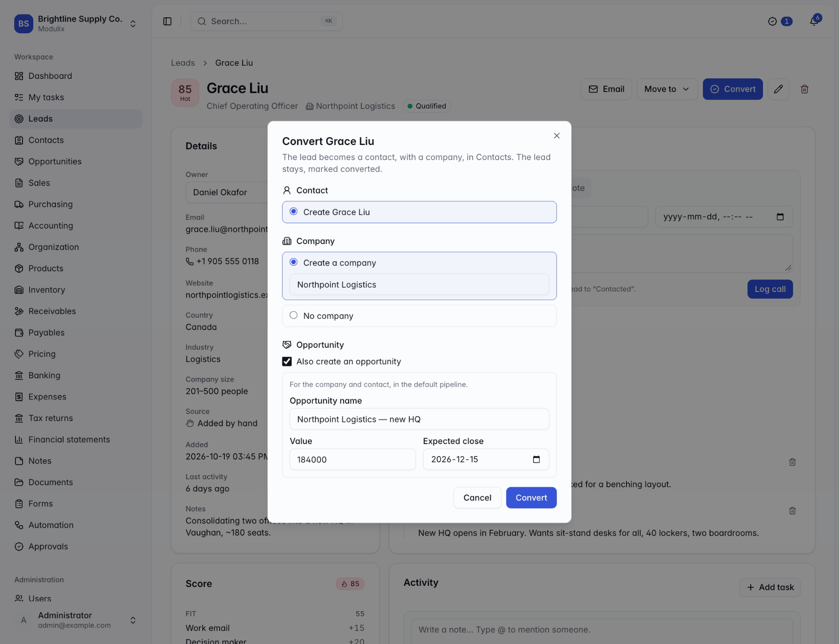Open My tasks in the sidebar
Image resolution: width=839 pixels, height=644 pixels.
pos(76,98)
